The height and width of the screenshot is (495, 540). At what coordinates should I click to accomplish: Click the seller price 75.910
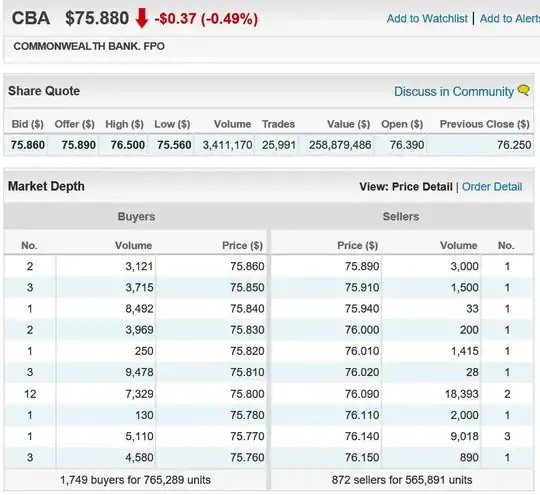click(x=362, y=287)
